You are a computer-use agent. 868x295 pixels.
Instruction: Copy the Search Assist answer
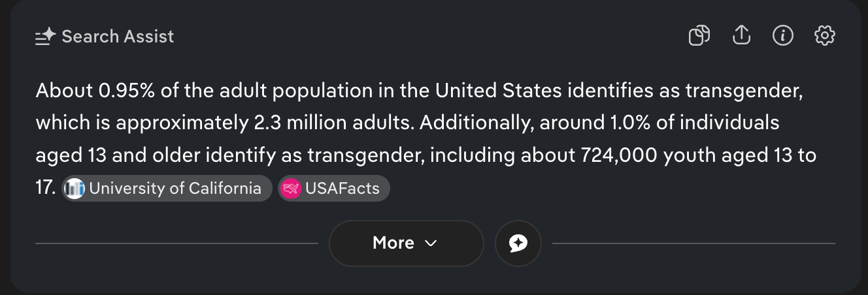[699, 35]
